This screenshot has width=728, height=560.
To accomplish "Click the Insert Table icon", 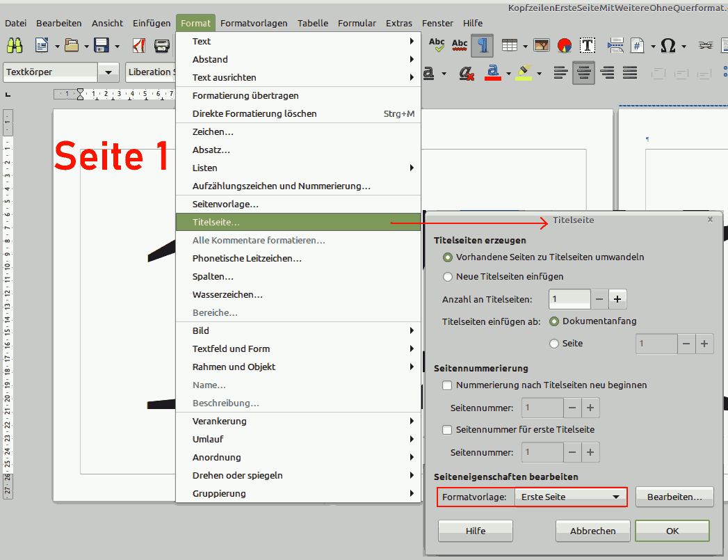I will tap(510, 46).
